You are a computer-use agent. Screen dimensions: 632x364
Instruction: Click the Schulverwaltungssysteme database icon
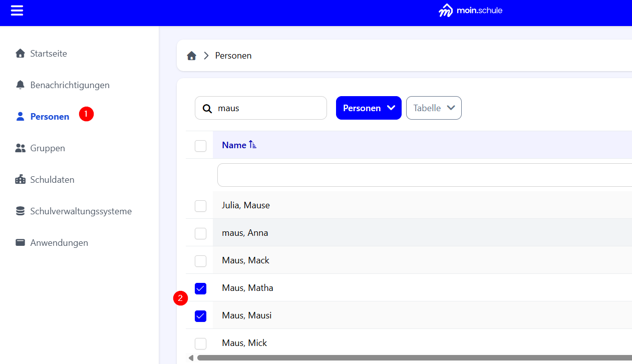[x=20, y=211]
